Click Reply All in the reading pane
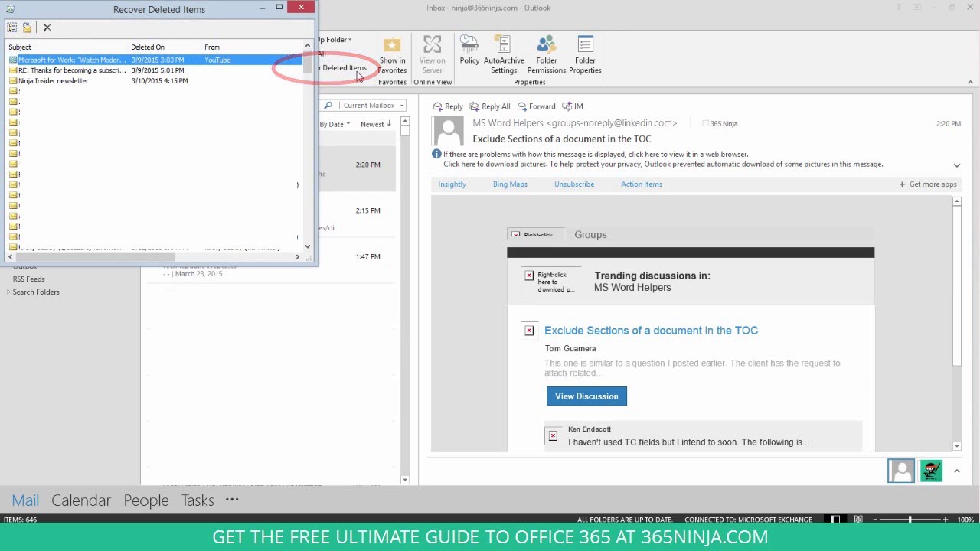This screenshot has width=980, height=551. tap(490, 106)
